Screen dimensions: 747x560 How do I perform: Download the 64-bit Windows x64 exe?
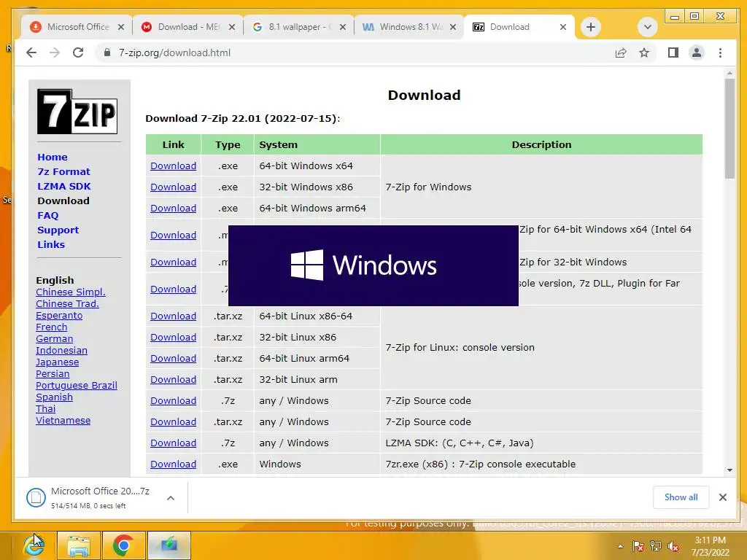click(x=174, y=166)
